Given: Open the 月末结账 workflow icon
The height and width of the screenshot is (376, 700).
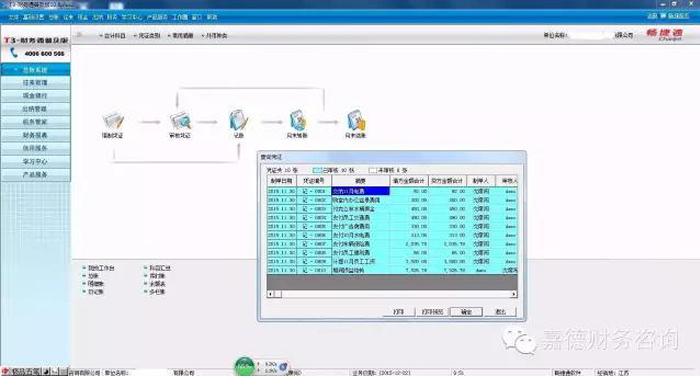Looking at the screenshot, I should click(x=356, y=120).
